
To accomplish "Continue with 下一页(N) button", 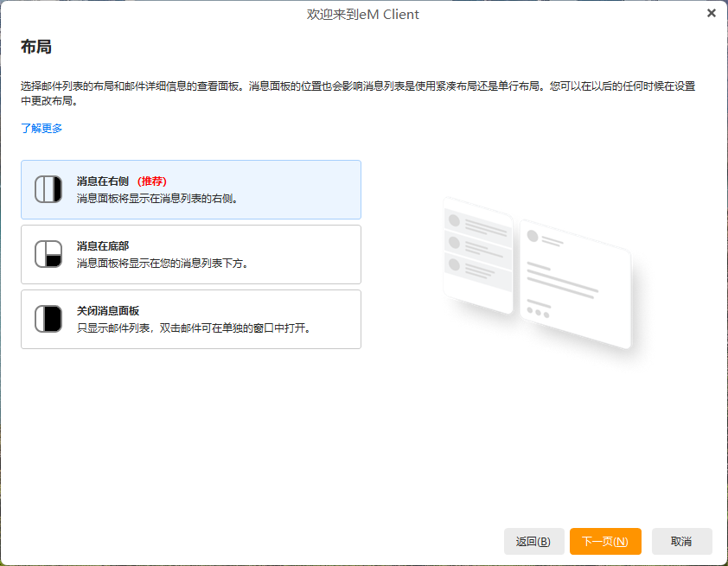I will (605, 542).
